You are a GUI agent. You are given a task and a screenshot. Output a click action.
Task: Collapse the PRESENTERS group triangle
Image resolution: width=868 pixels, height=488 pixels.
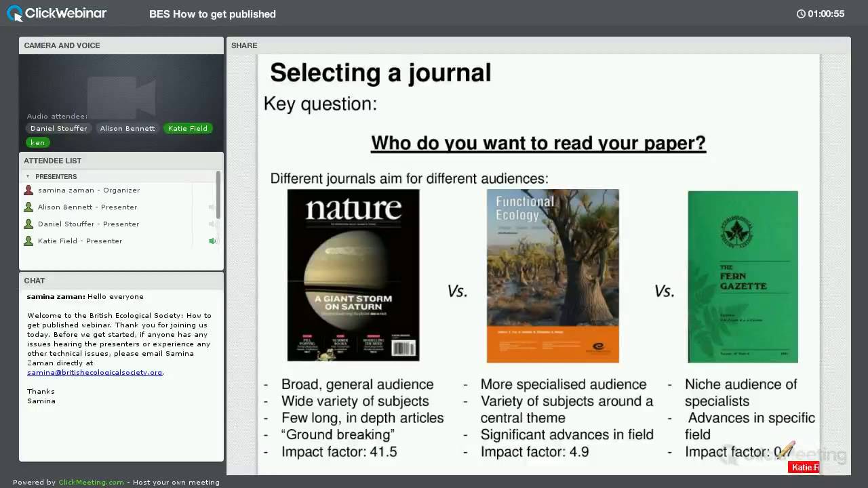point(28,176)
